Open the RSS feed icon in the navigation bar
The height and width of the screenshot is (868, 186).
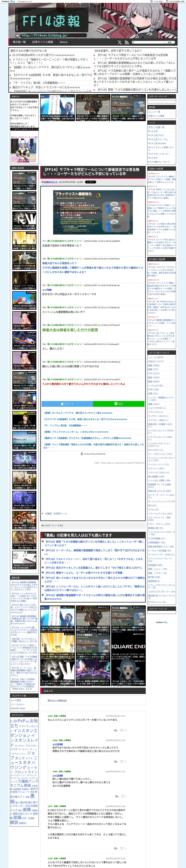[x=127, y=42]
